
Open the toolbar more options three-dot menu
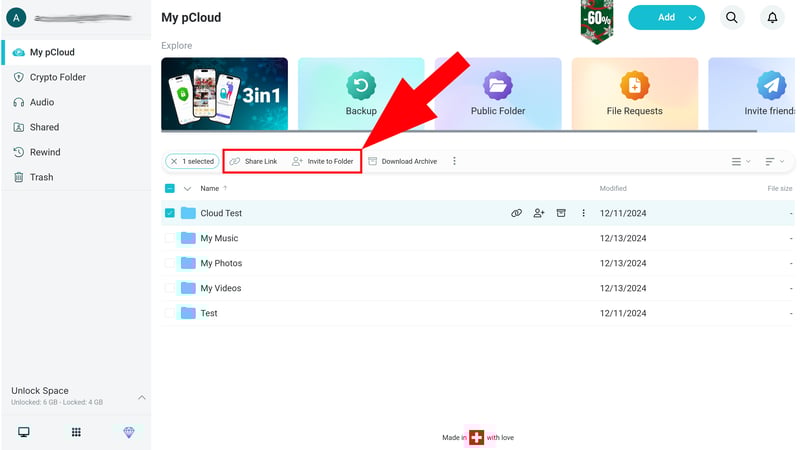[454, 161]
